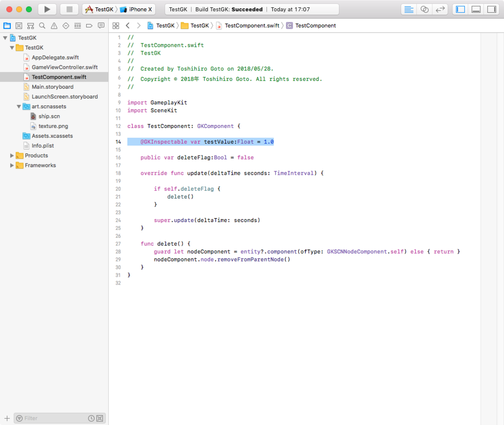Image resolution: width=504 pixels, height=425 pixels.
Task: Toggle the Utilities inspector panel
Action: pyautogui.click(x=492, y=9)
